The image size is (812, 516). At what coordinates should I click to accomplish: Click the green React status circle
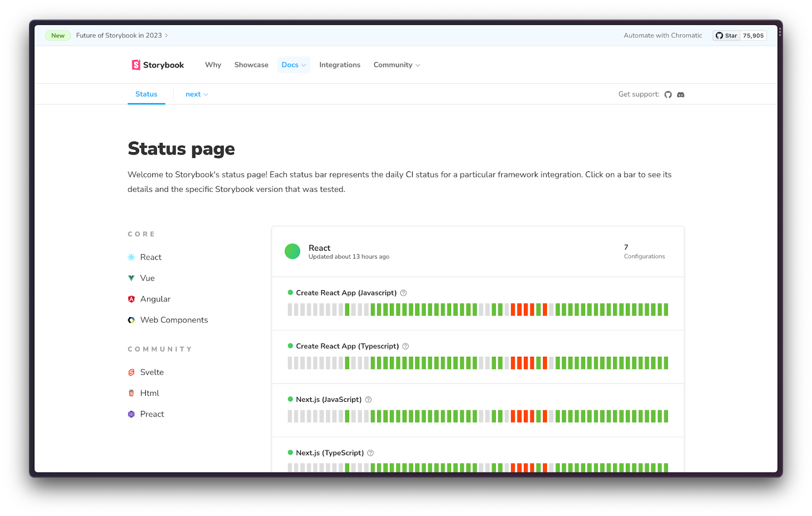(292, 251)
